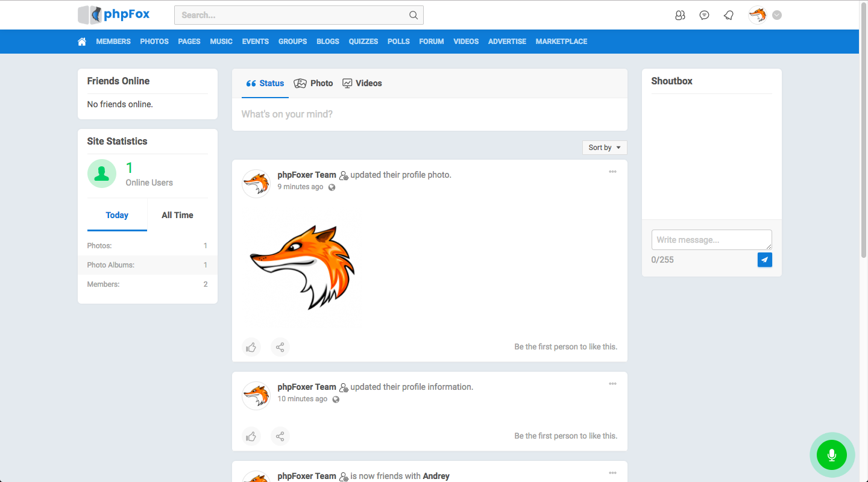This screenshot has width=868, height=482.
Task: Click avatar on the profile information post
Action: [x=256, y=396]
